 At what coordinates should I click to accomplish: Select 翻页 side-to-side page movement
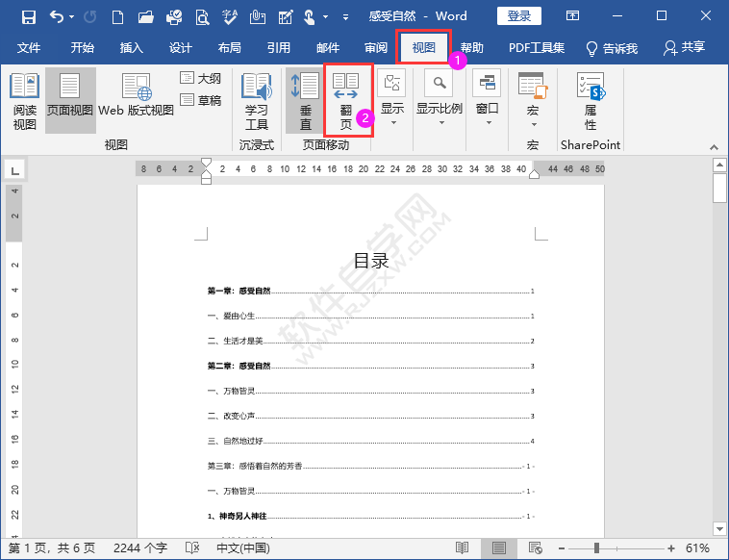[x=346, y=101]
